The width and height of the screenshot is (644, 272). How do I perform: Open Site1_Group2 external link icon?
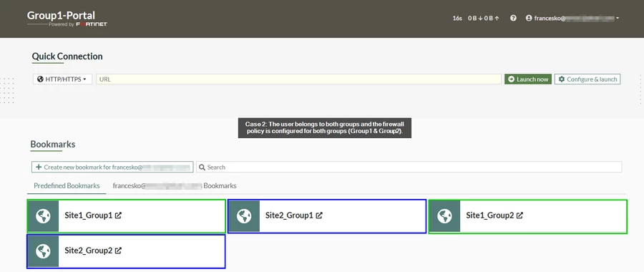(519, 215)
